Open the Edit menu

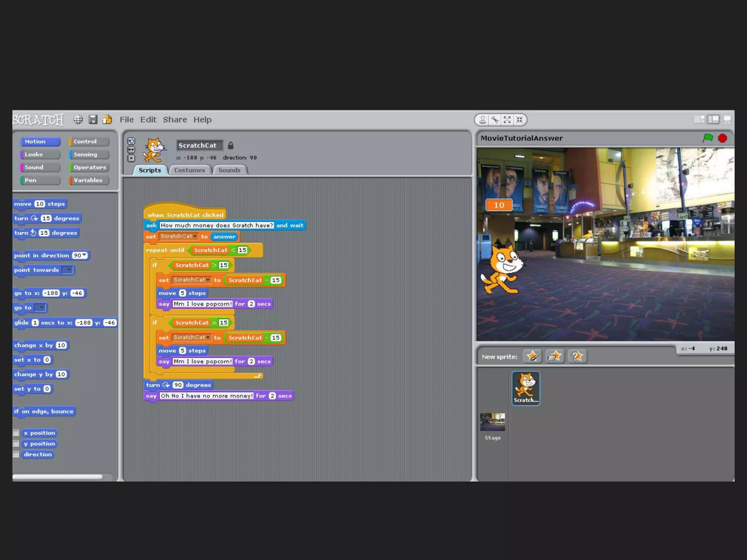(148, 120)
